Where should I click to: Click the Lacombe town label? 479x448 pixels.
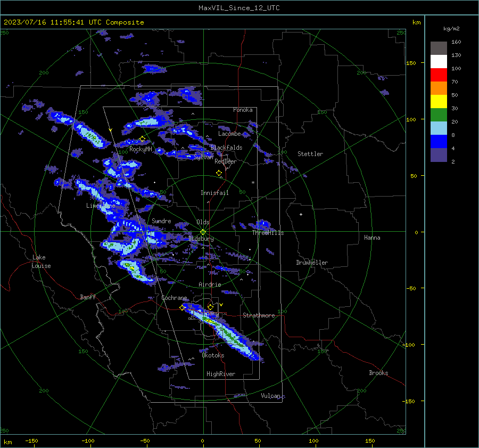point(229,134)
